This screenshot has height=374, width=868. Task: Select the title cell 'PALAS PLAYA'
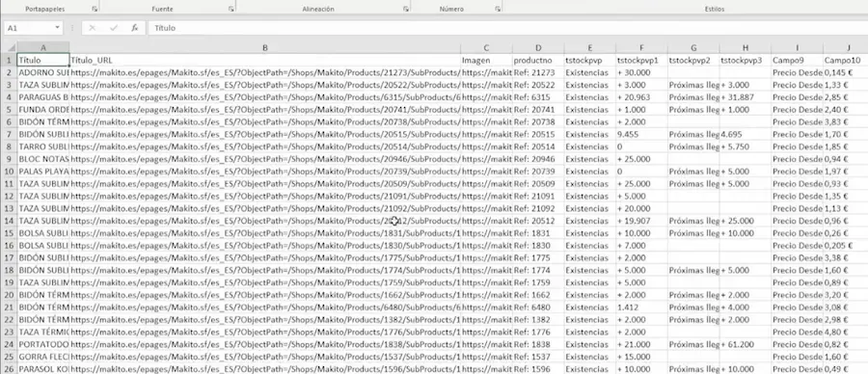[x=43, y=172]
